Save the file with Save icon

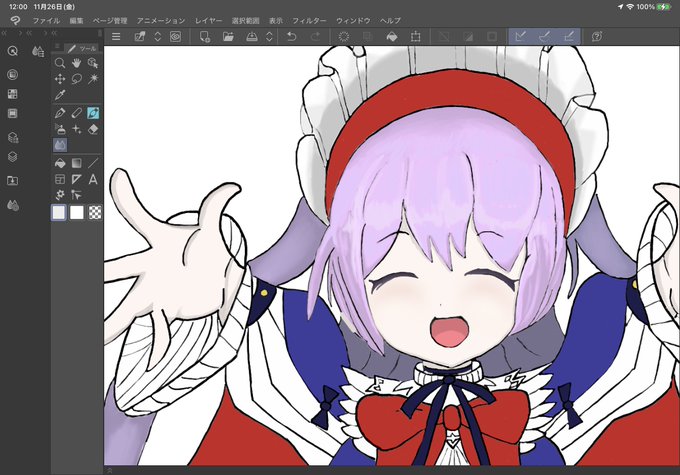coord(252,36)
